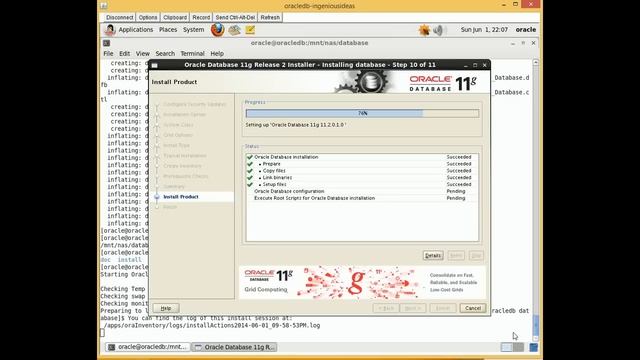
Task: Open the Terminal menu in terminal window
Action: click(192, 53)
